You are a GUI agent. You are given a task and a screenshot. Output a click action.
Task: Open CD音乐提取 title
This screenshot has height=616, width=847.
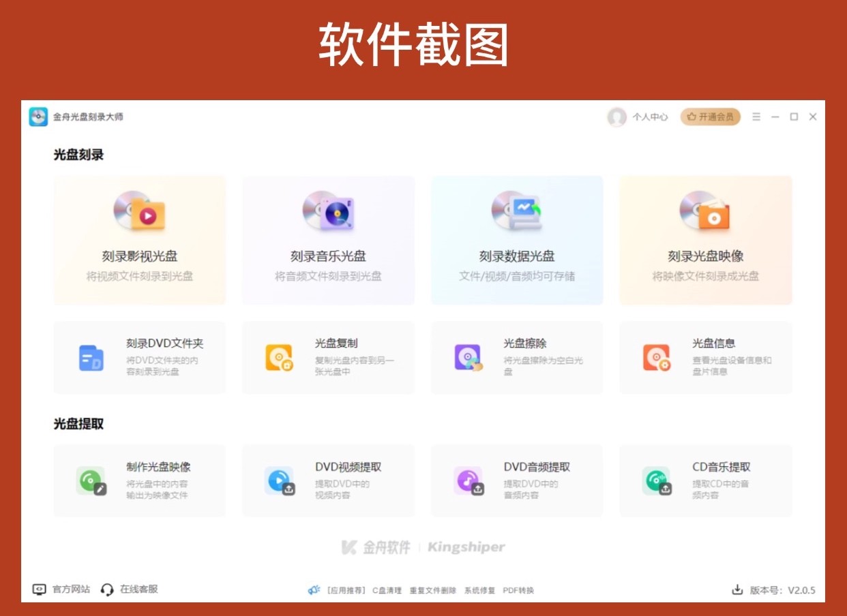722,467
